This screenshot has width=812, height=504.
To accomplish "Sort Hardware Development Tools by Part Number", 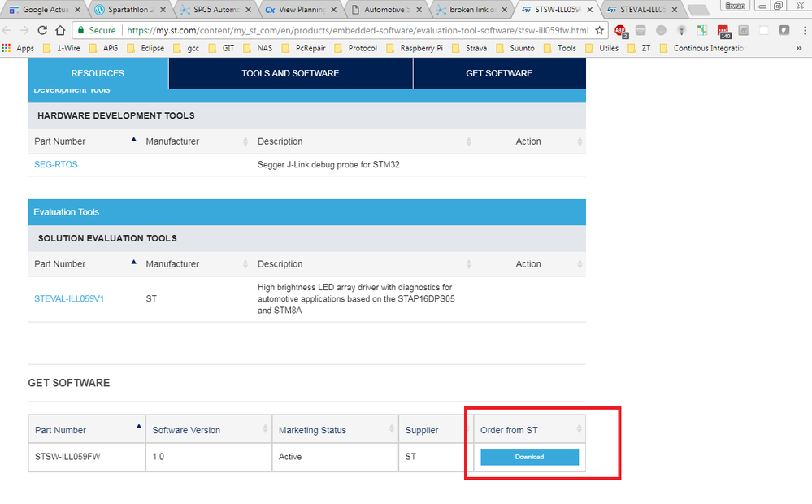I will 85,141.
